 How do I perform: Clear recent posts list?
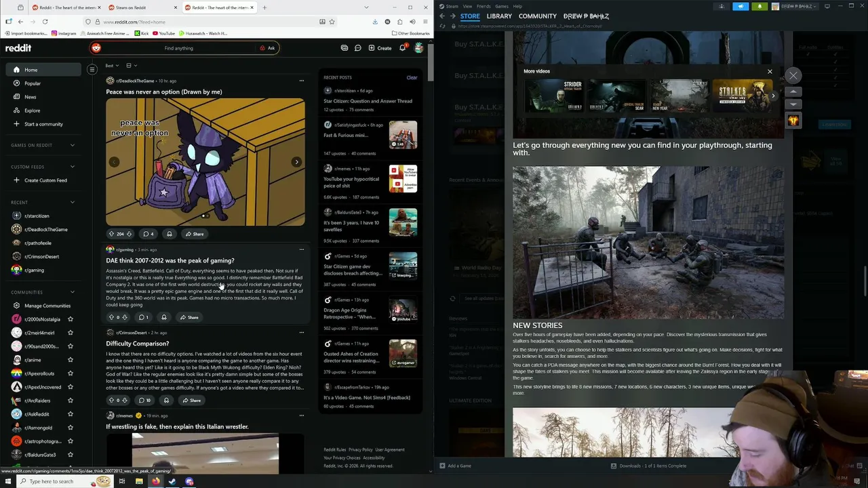pyautogui.click(x=412, y=77)
